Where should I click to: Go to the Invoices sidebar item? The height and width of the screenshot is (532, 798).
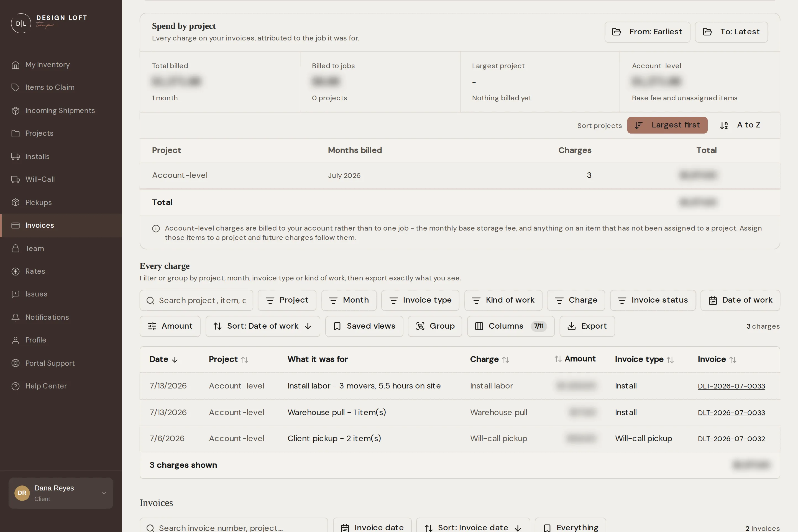(61, 225)
